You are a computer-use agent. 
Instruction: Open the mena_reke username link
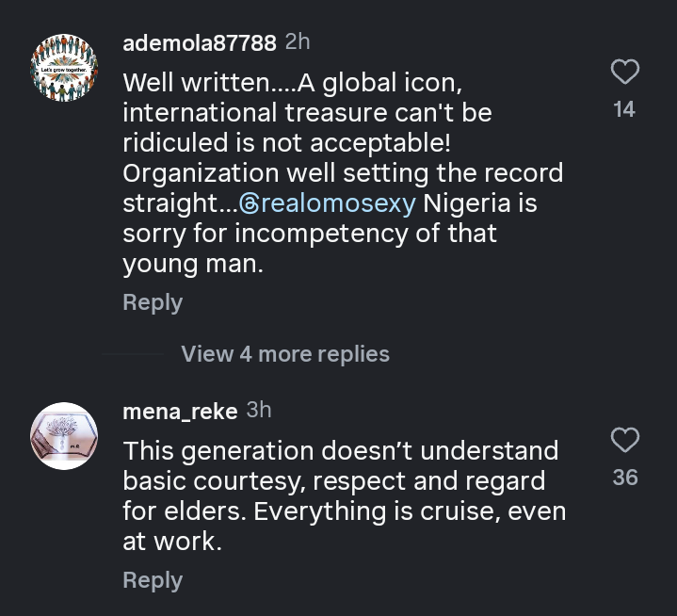click(180, 412)
